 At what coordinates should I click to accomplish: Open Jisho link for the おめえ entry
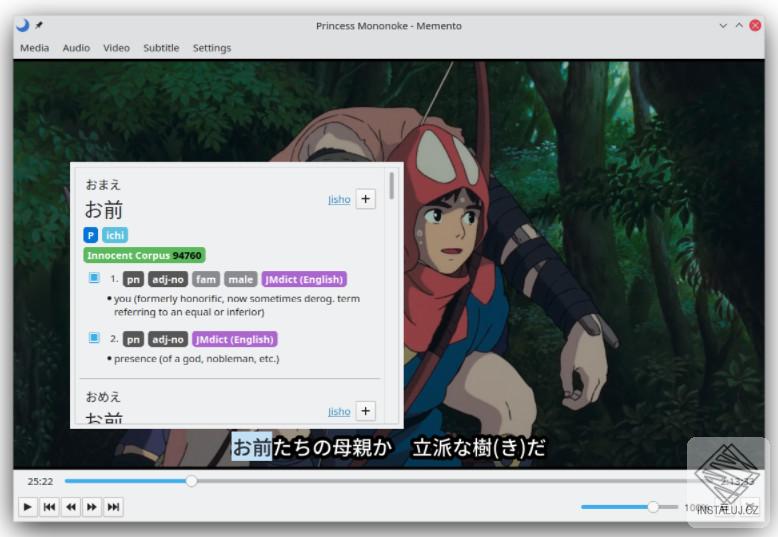click(x=339, y=411)
